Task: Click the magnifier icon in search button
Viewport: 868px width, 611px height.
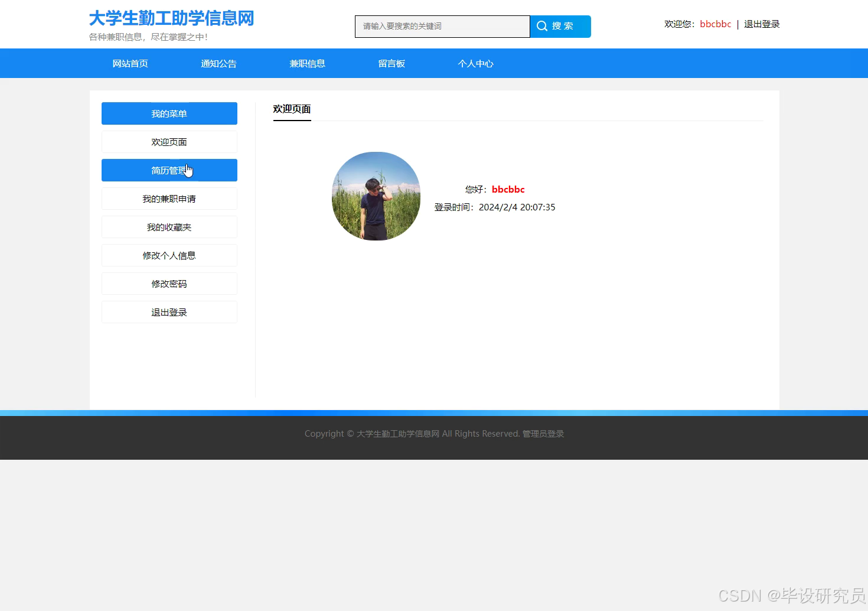Action: (x=541, y=26)
